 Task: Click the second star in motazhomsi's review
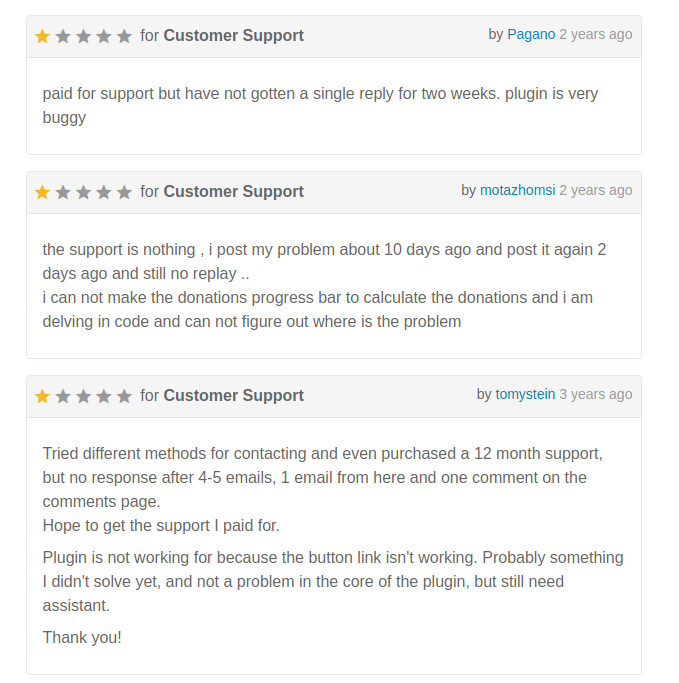(63, 192)
